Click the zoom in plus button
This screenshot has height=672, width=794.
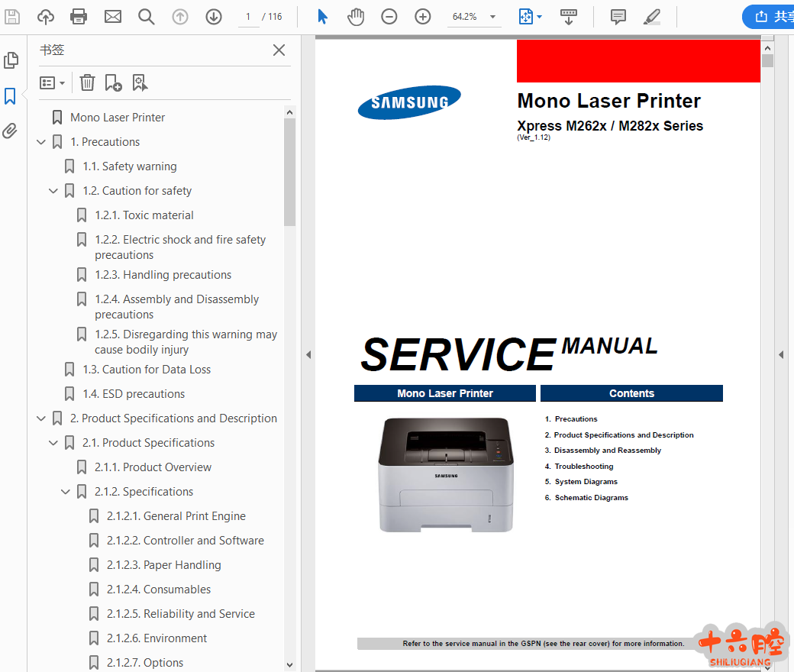click(423, 16)
